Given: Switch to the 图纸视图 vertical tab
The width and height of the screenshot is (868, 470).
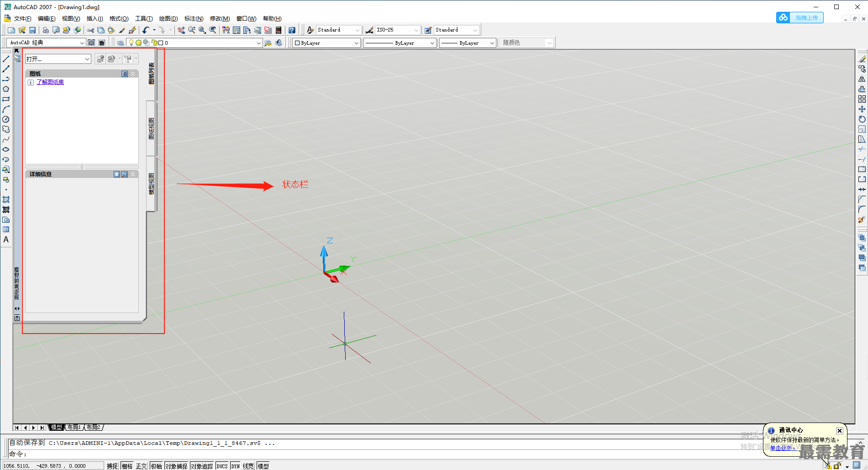Looking at the screenshot, I should coord(152,129).
